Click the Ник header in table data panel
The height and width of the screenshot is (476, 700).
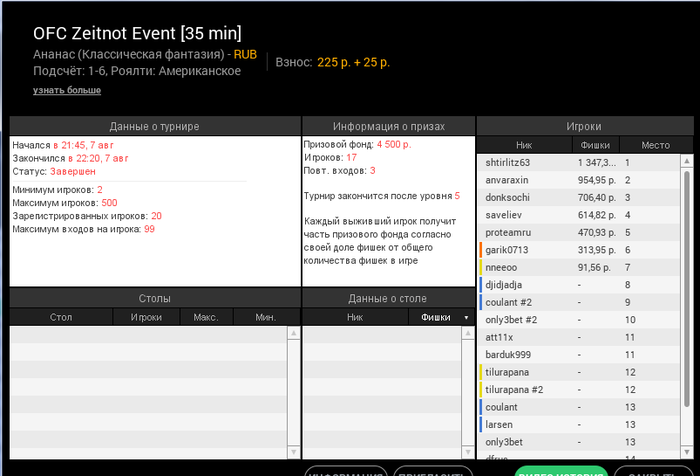click(x=355, y=317)
